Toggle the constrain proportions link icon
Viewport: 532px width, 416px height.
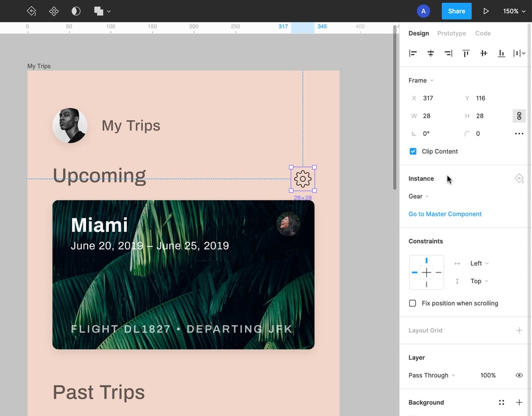[x=519, y=116]
